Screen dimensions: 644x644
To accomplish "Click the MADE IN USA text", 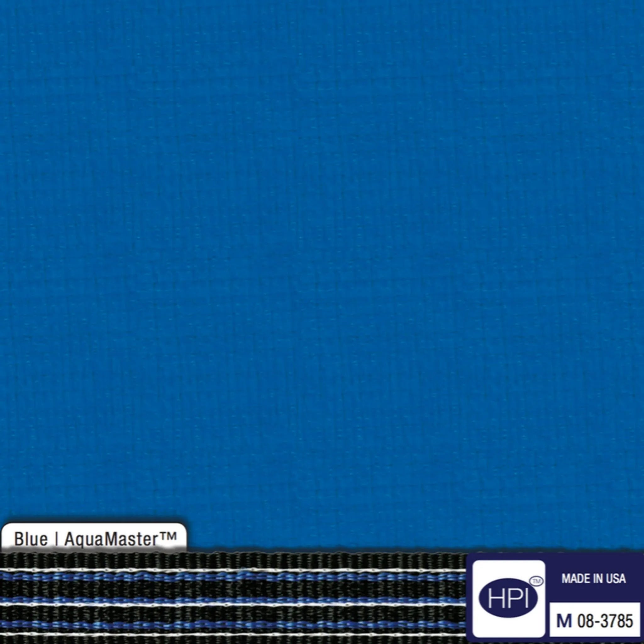I will tap(593, 579).
